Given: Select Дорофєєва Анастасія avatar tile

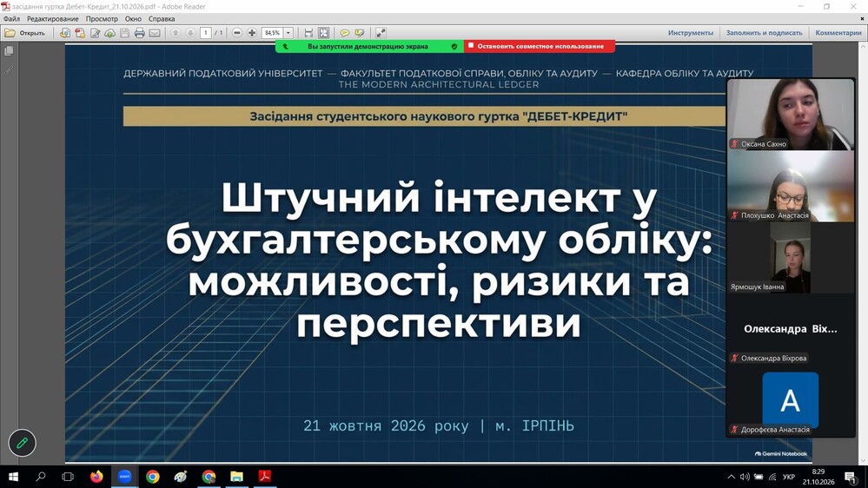Looking at the screenshot, I should 791,400.
